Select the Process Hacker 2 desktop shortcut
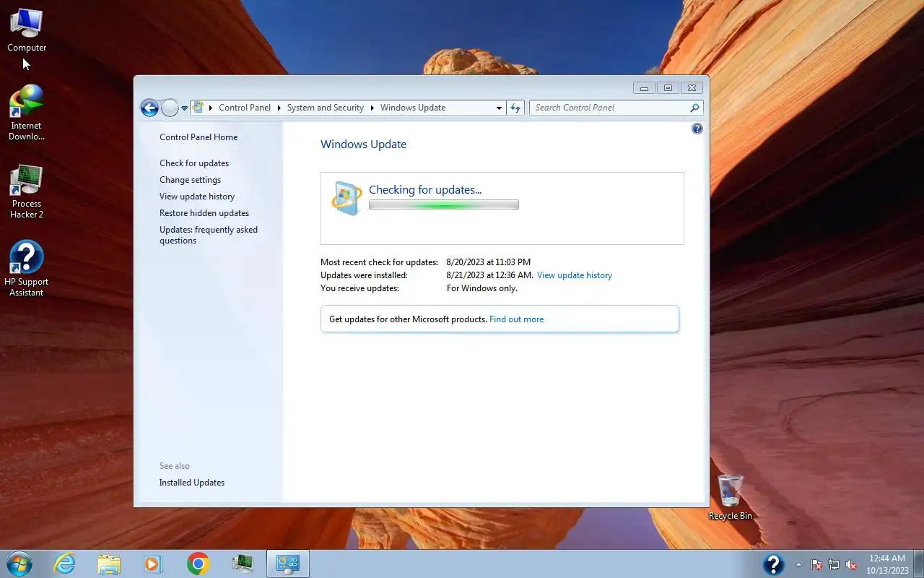 click(x=27, y=191)
